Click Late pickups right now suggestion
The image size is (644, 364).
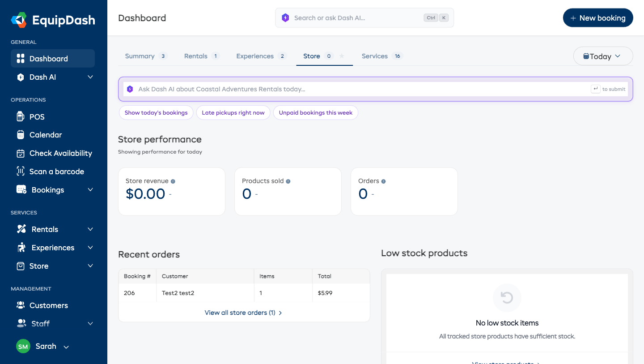point(233,113)
